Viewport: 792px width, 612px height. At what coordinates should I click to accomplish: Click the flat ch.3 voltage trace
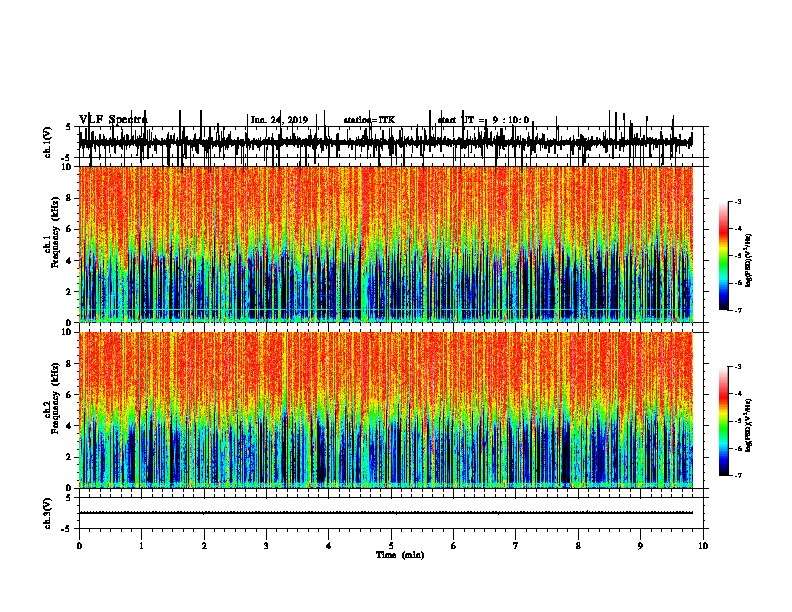coord(386,513)
